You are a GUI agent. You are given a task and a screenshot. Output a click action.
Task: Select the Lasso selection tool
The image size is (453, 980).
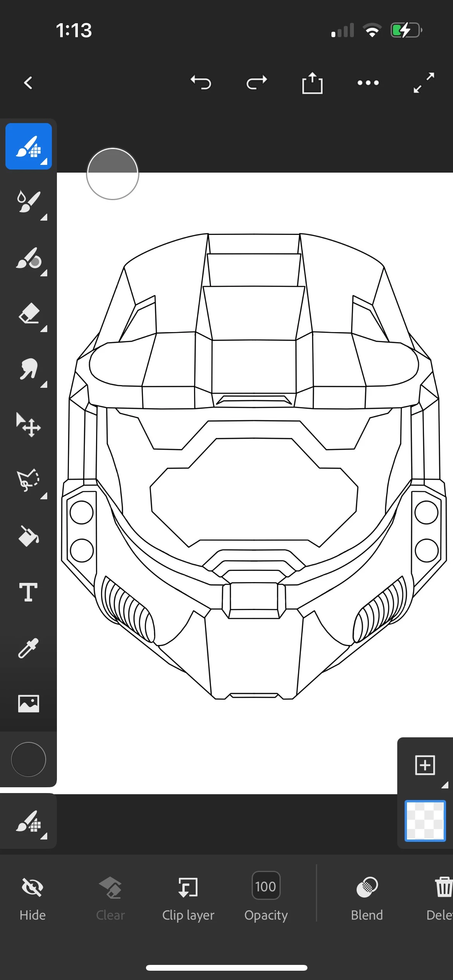29,480
